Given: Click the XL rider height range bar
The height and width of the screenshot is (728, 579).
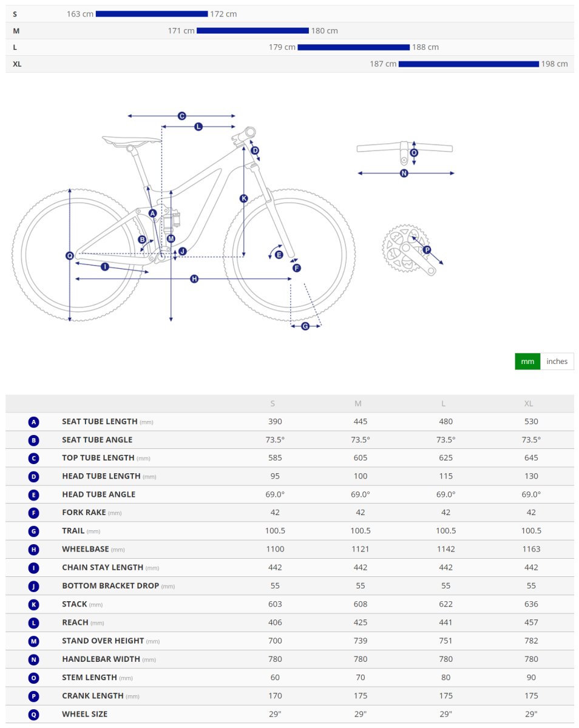Looking at the screenshot, I should point(469,64).
